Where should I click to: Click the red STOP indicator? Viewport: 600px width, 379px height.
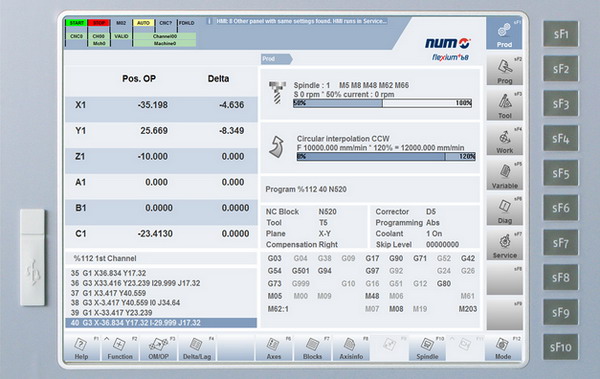pyautogui.click(x=99, y=23)
